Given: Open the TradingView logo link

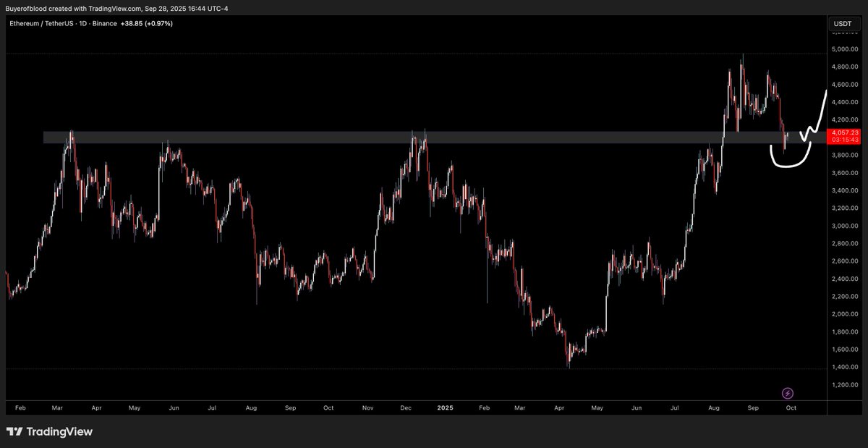Looking at the screenshot, I should click(49, 432).
